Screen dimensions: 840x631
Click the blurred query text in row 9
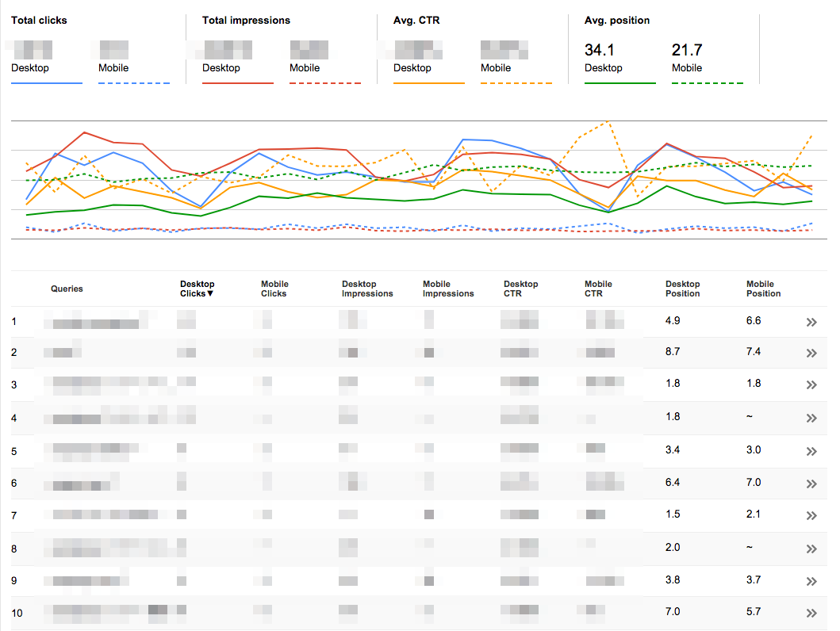click(86, 581)
